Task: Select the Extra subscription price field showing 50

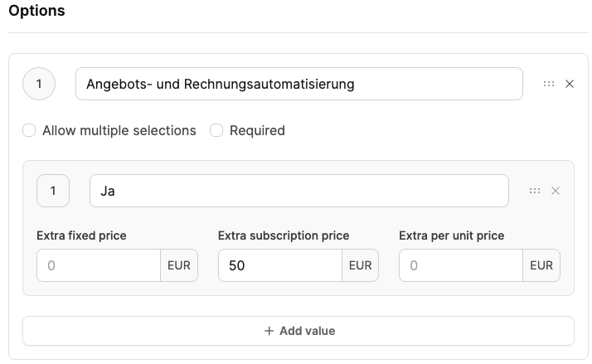Action: (x=279, y=266)
